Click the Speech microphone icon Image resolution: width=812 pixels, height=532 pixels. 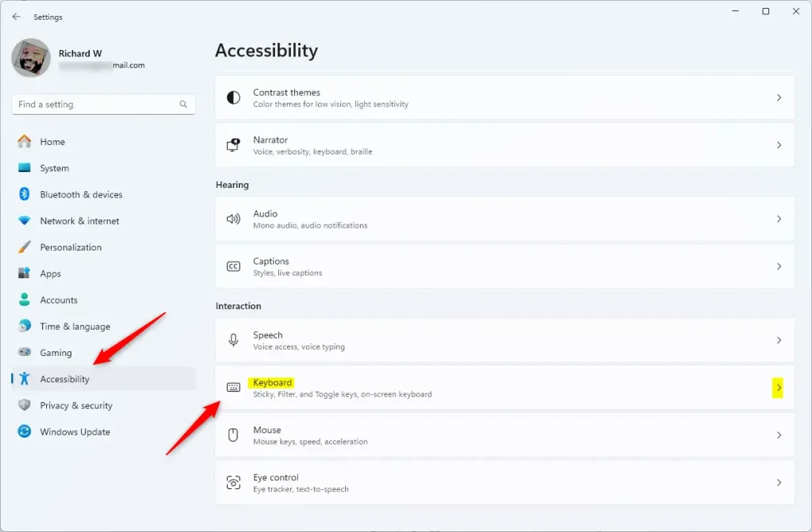tap(233, 340)
